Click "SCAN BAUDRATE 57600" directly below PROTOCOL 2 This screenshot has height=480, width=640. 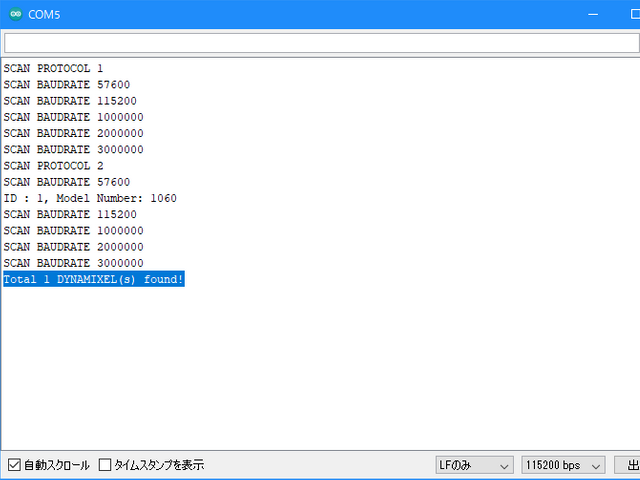pyautogui.click(x=66, y=182)
